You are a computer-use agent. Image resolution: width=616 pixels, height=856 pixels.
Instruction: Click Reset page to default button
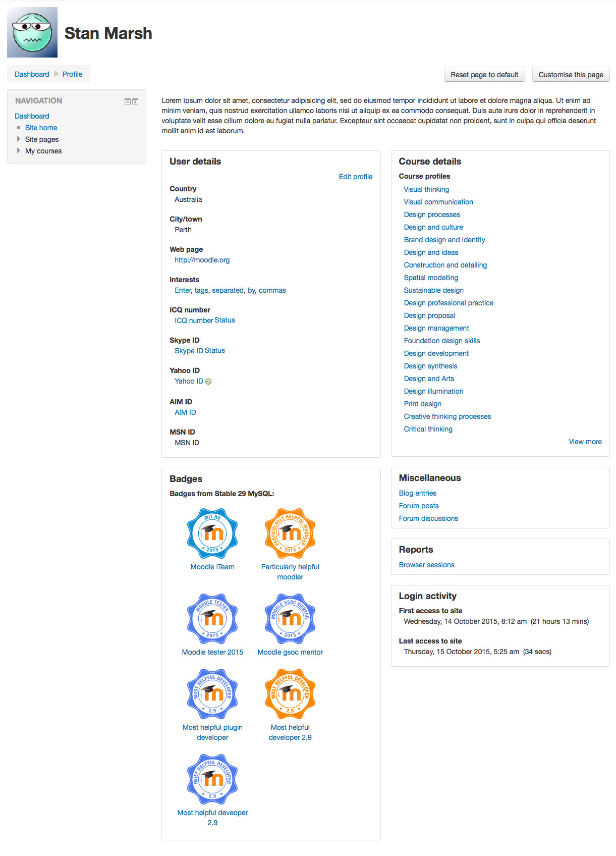coord(484,75)
